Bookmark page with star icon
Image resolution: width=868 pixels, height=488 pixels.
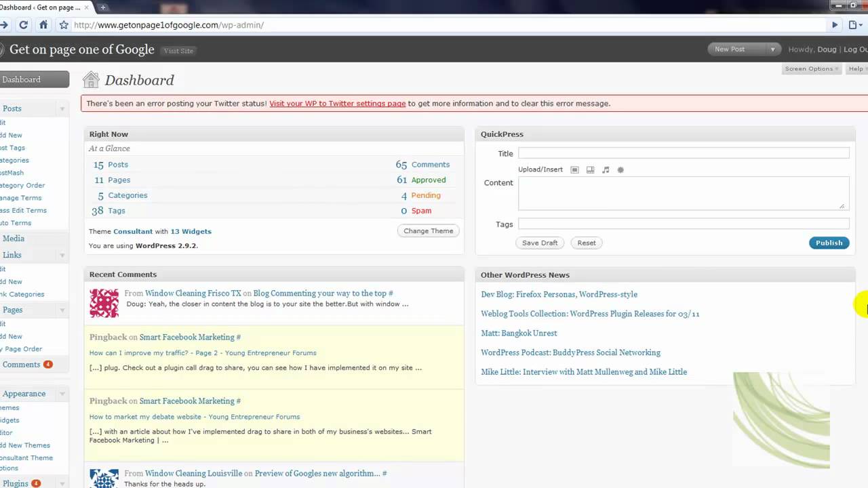(64, 25)
